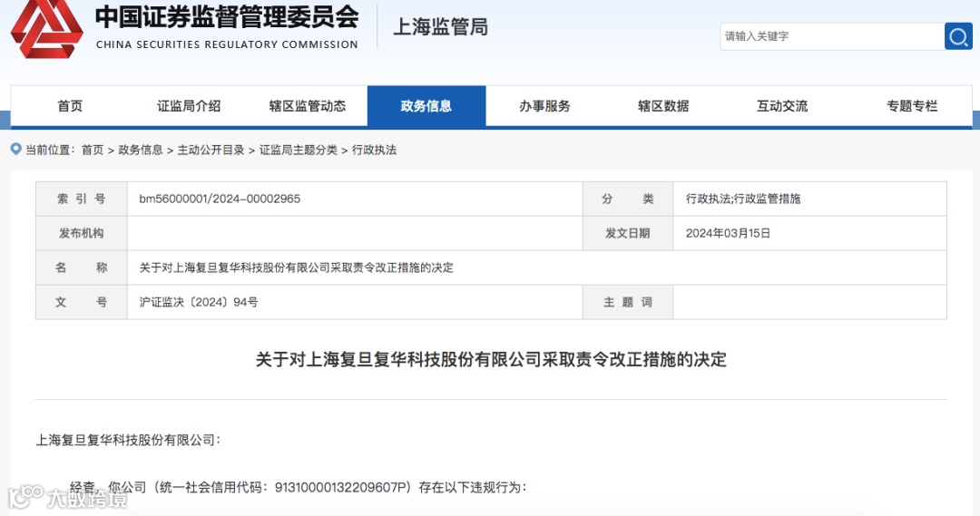Go to 首页 in the breadcrumb
Viewport: 980px width, 516px height.
pyautogui.click(x=93, y=150)
